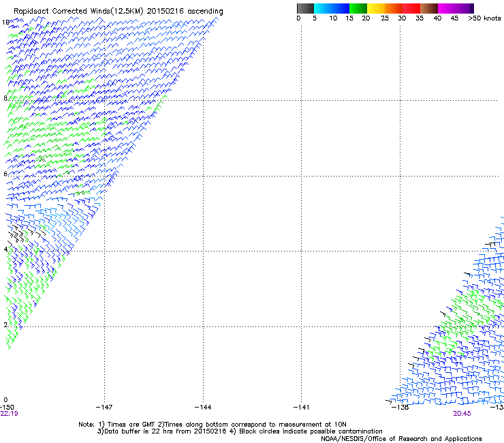The width and height of the screenshot is (504, 443).
Task: Click the orange 25-30 knots color band
Action: 394,8
